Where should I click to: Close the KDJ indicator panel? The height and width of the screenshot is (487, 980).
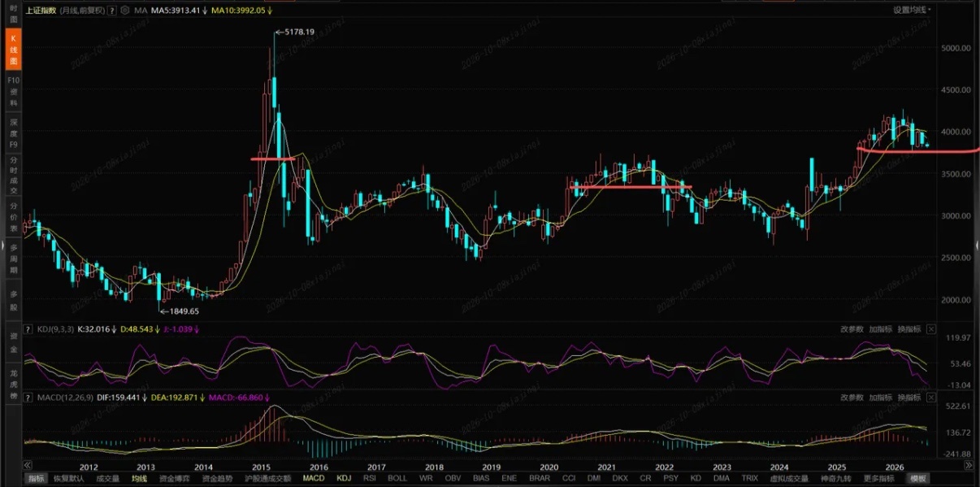click(931, 329)
